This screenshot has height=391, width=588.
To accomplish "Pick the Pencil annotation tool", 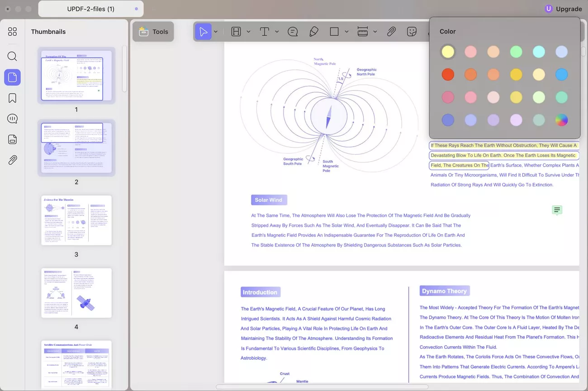I will click(x=314, y=31).
